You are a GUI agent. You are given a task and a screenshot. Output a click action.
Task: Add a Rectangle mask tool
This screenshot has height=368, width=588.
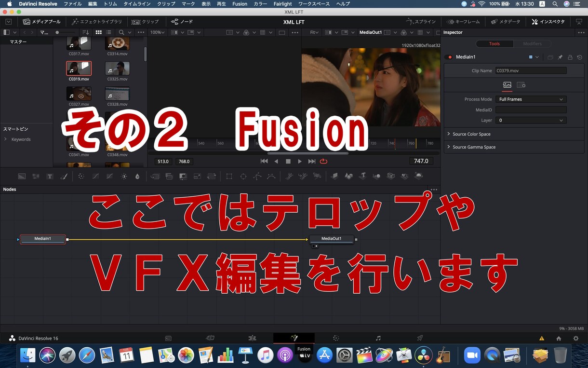229,177
